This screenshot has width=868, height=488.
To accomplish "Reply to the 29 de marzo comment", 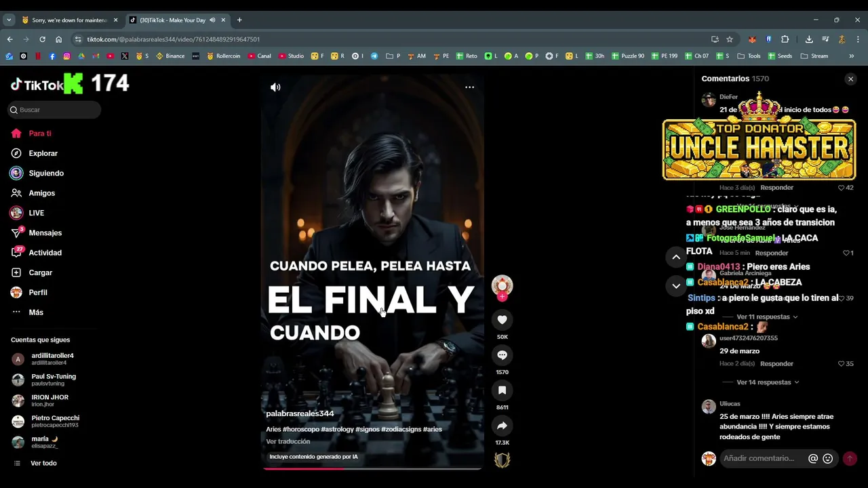I will pyautogui.click(x=776, y=364).
